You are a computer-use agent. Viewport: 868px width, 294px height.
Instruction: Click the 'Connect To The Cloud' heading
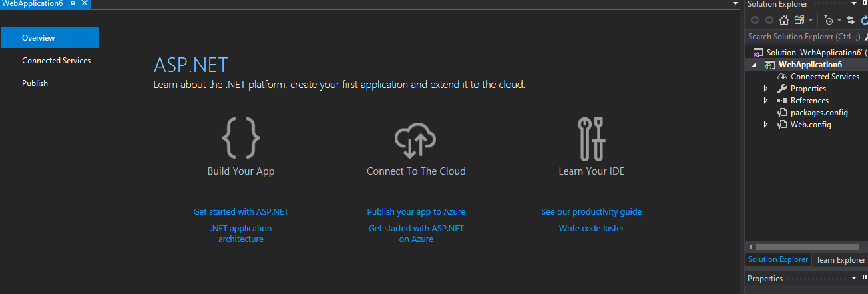pos(416,171)
